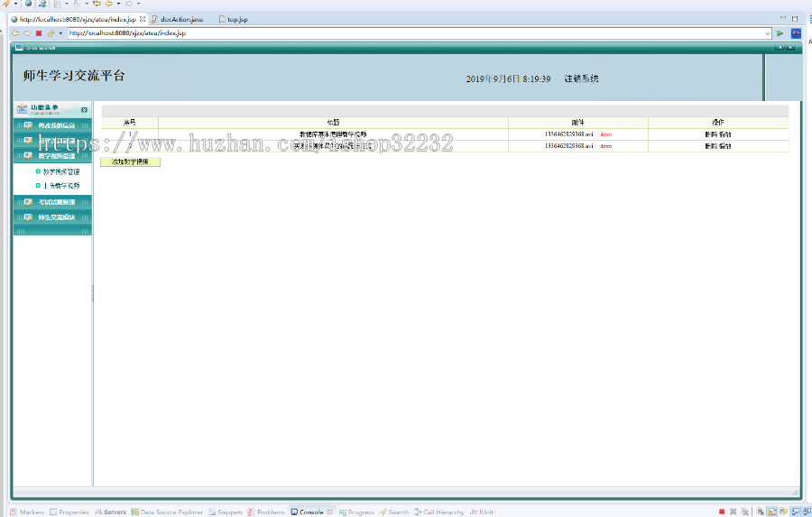Expand the 师生交流模块 menu section

point(52,217)
